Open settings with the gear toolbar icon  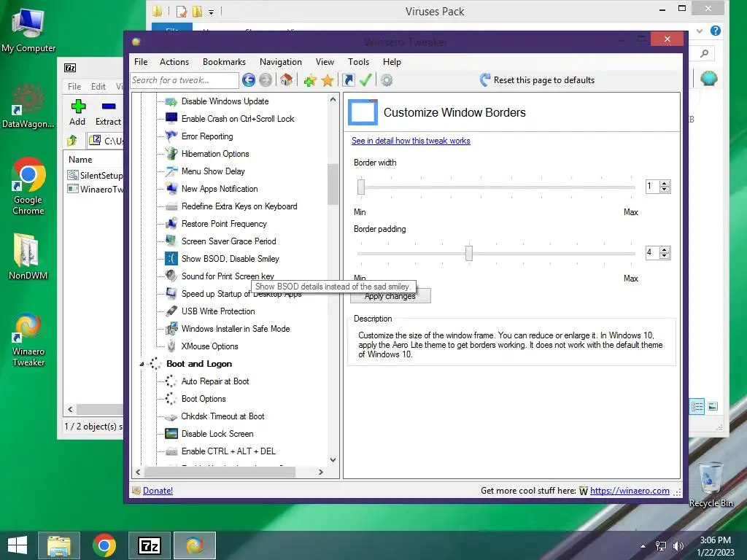click(x=387, y=80)
